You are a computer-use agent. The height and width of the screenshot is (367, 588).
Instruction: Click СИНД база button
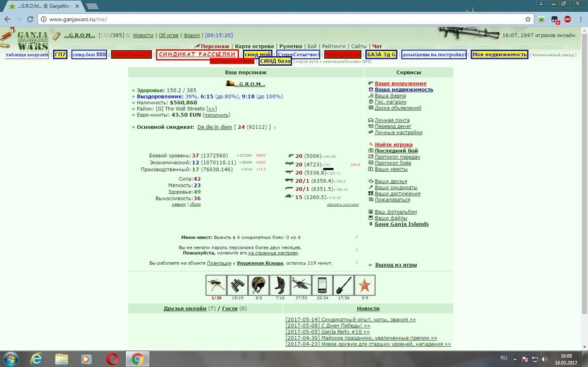coord(275,61)
